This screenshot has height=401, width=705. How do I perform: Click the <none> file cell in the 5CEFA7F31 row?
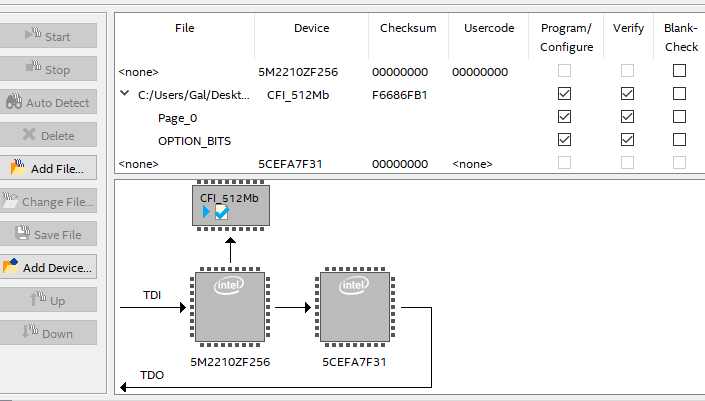[138, 164]
